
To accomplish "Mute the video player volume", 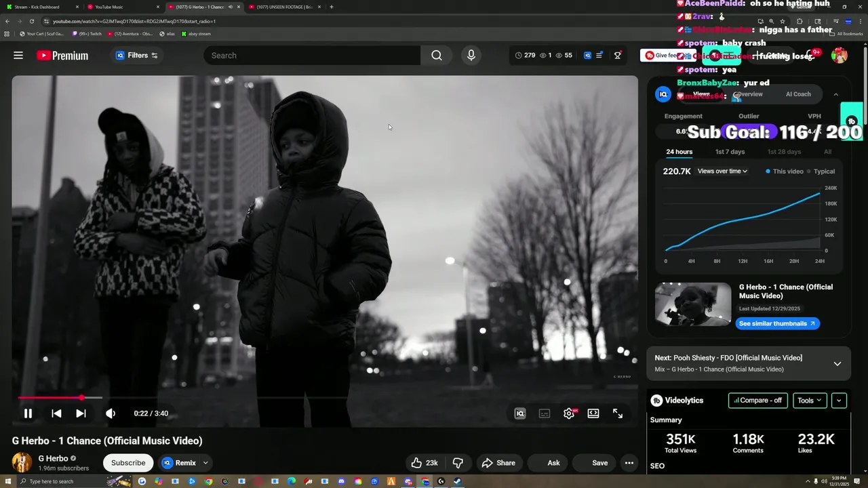I will [111, 413].
